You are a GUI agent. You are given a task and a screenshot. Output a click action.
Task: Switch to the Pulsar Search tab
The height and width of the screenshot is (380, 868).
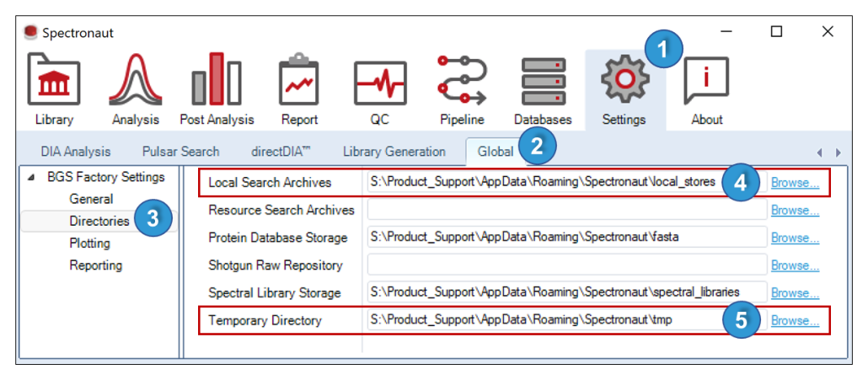point(180,152)
